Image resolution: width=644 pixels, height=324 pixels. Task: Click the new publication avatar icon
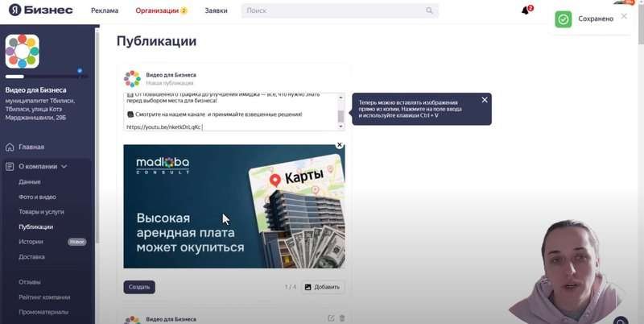[x=132, y=78]
